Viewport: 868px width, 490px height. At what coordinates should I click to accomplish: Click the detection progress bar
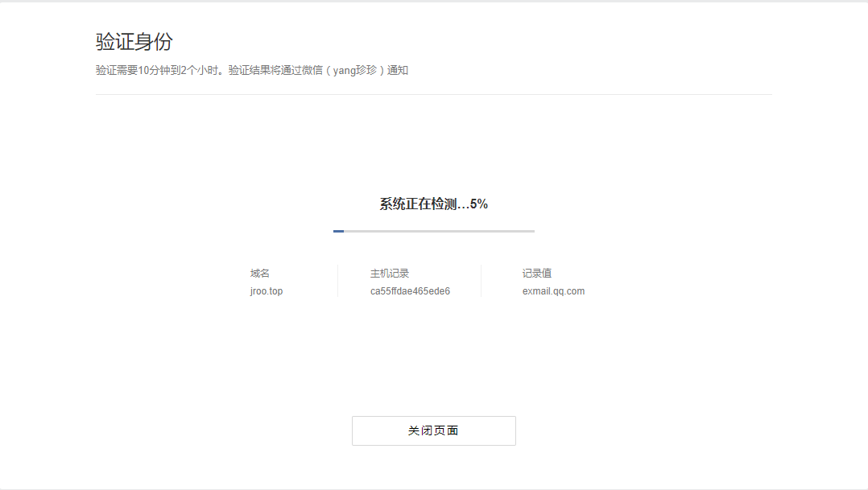click(433, 231)
